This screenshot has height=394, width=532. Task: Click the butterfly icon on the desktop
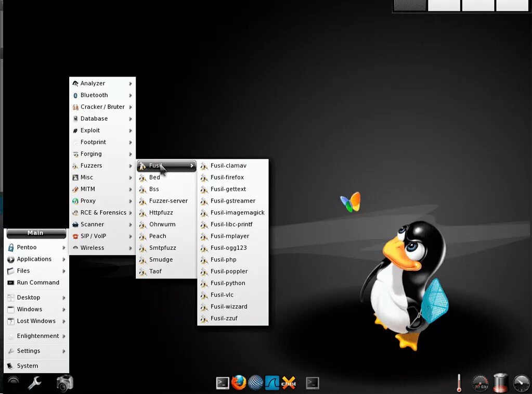[x=351, y=202]
